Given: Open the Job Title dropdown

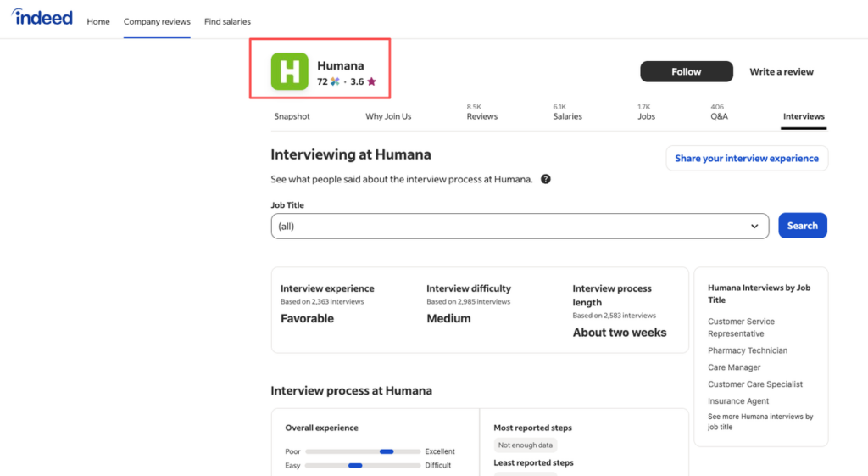Looking at the screenshot, I should point(520,226).
